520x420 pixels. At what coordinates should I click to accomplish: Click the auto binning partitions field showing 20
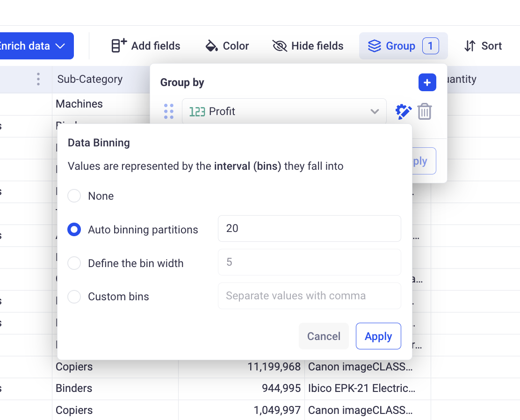click(309, 229)
